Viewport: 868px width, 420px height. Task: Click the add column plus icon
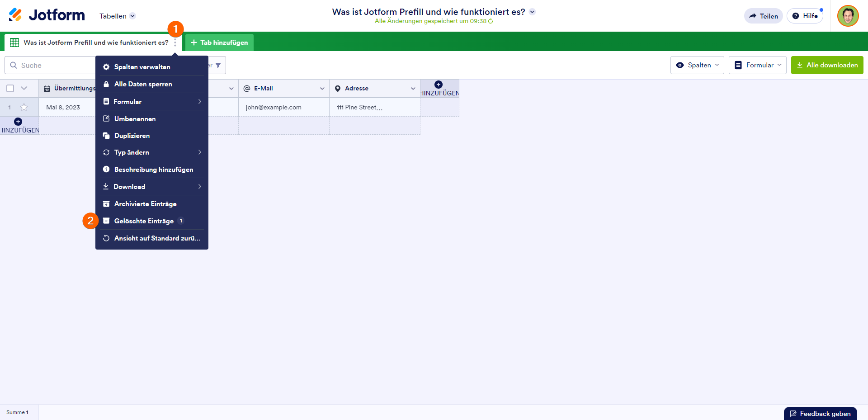pos(439,85)
